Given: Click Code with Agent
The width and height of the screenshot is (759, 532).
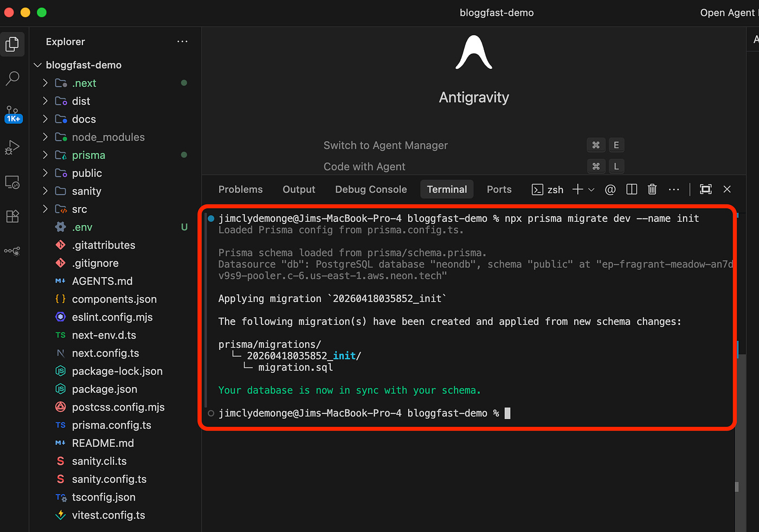Looking at the screenshot, I should point(364,166).
